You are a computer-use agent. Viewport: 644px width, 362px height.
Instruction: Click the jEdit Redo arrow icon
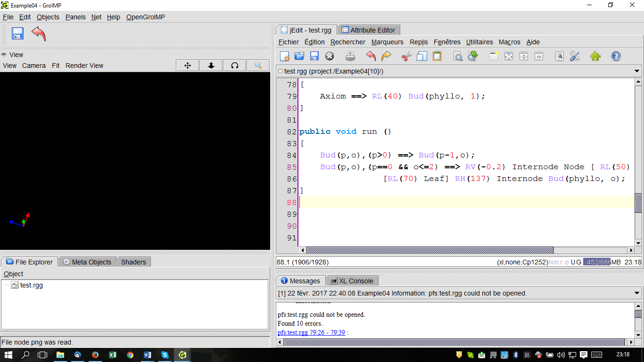[386, 56]
